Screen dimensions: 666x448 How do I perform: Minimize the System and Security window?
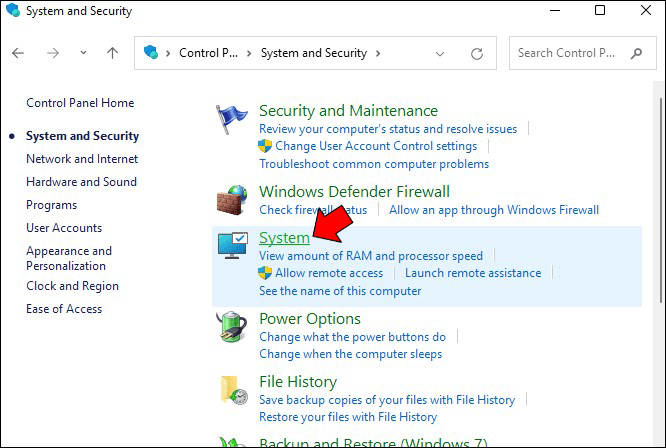(x=555, y=10)
